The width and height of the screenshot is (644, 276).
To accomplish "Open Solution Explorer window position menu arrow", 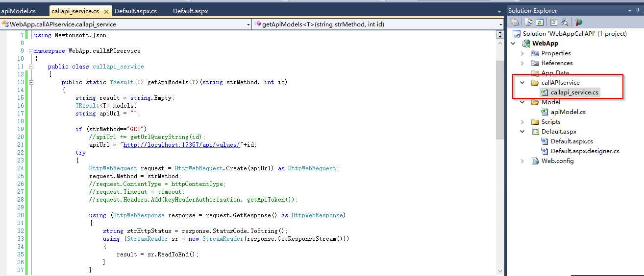I will click(x=631, y=10).
